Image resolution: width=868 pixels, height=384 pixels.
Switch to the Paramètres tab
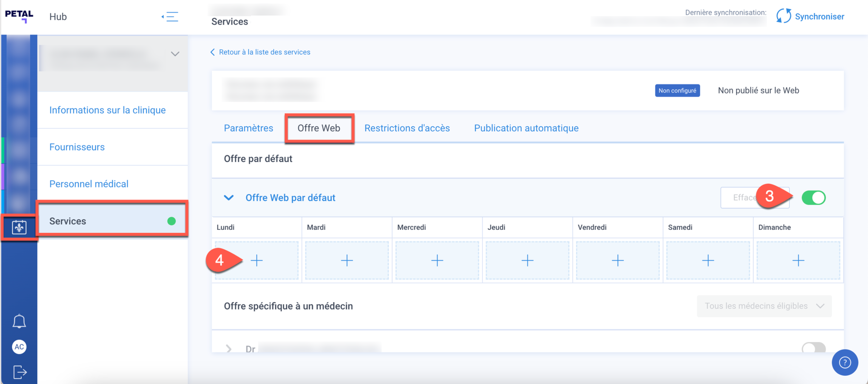[248, 128]
